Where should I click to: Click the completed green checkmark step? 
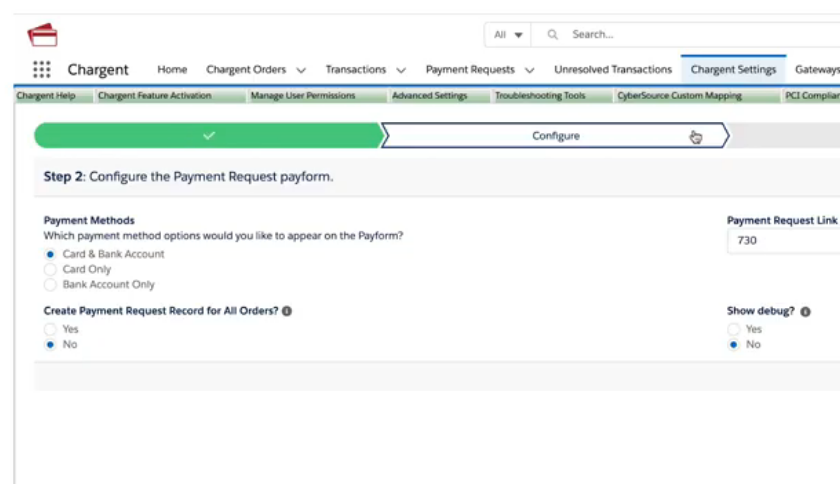pos(208,136)
